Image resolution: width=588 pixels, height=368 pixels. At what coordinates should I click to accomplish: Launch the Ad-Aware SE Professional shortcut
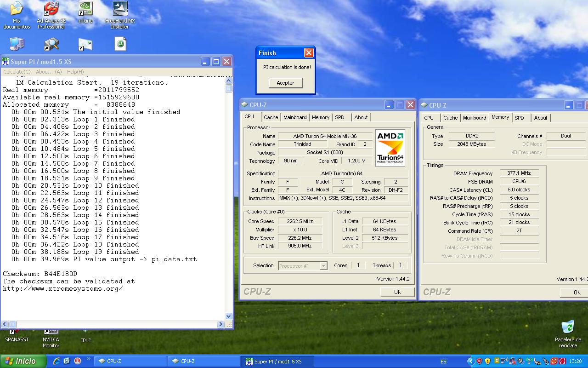51,15
